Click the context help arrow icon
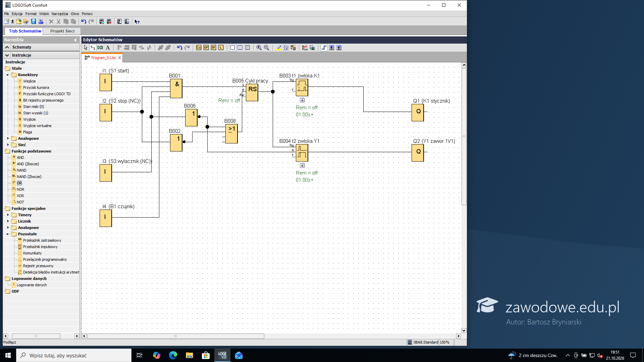The height and width of the screenshot is (362, 644). pos(137,21)
